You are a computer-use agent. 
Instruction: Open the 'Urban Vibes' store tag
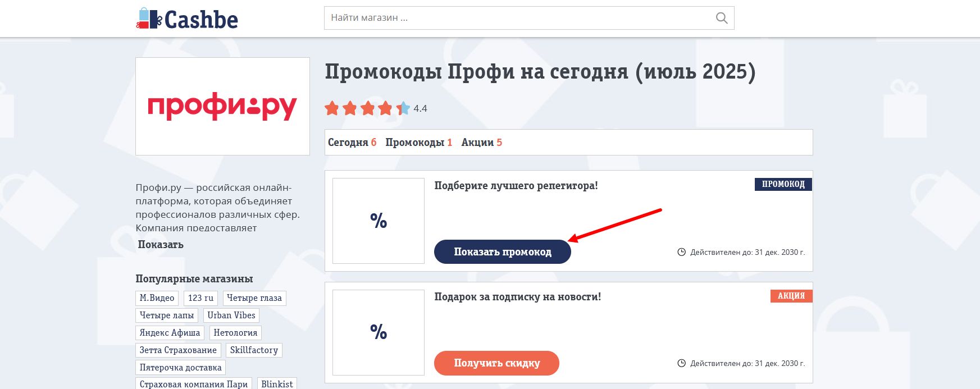point(231,315)
